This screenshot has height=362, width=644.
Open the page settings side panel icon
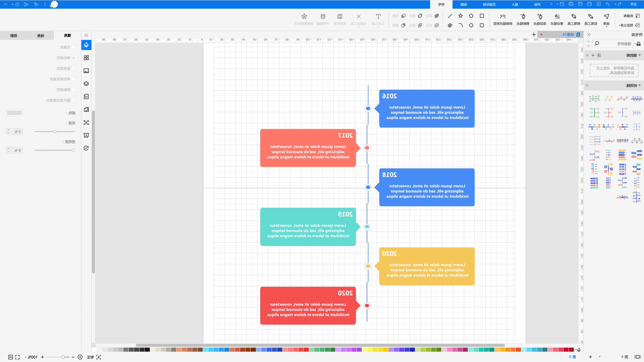pos(86,96)
